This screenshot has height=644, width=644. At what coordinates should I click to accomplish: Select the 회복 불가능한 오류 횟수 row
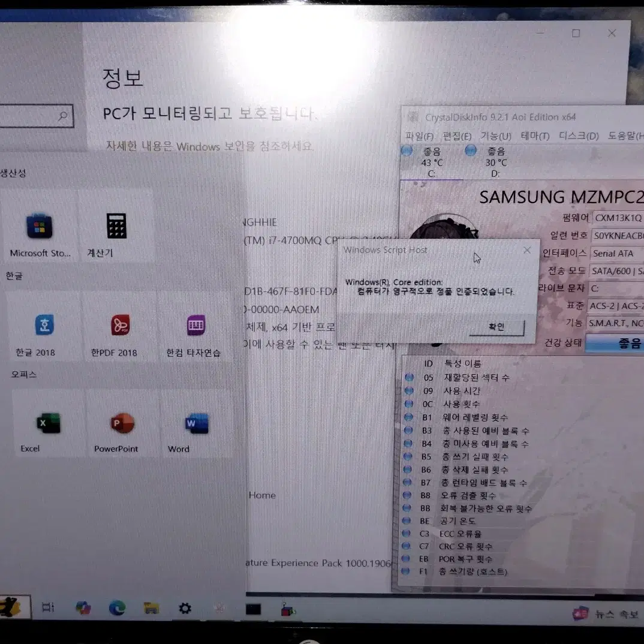pyautogui.click(x=522, y=508)
